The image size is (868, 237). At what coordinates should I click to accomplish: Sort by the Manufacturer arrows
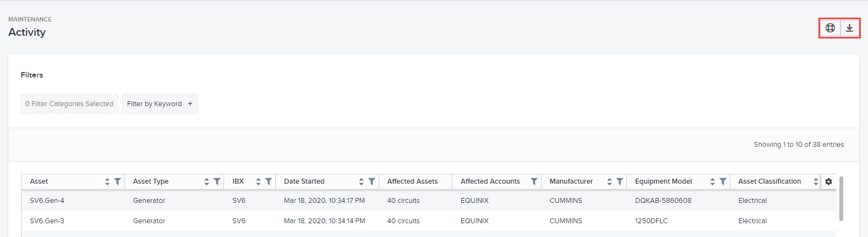(x=609, y=181)
